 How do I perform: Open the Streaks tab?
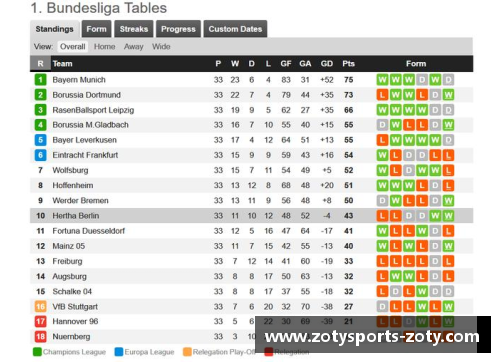coord(134,29)
